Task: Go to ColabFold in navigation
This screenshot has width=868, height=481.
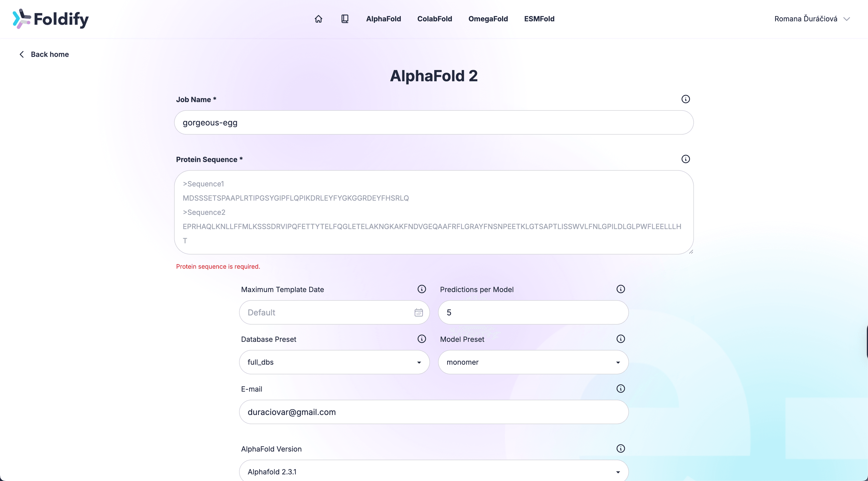Action: point(434,19)
